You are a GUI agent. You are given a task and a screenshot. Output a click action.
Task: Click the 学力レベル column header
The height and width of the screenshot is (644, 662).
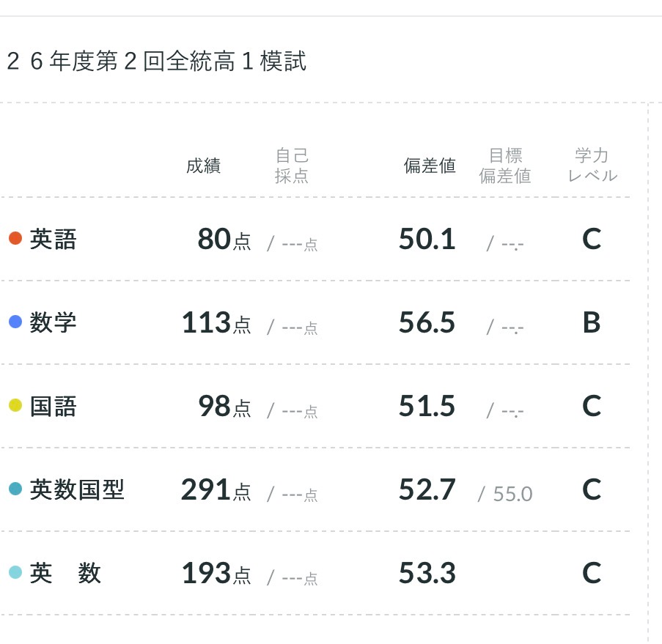592,166
